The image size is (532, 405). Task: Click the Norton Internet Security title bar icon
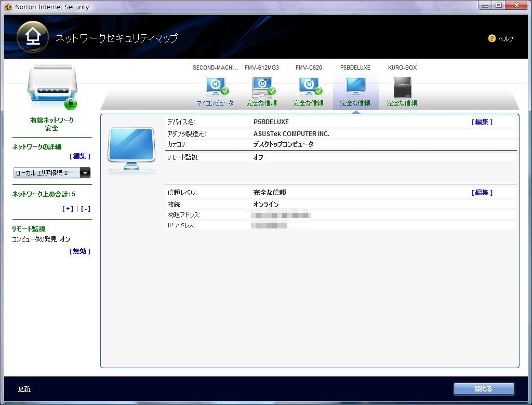[x=8, y=7]
